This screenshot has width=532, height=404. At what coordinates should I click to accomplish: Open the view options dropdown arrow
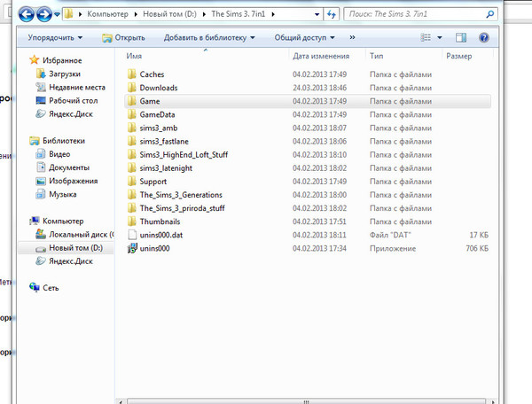tap(440, 37)
